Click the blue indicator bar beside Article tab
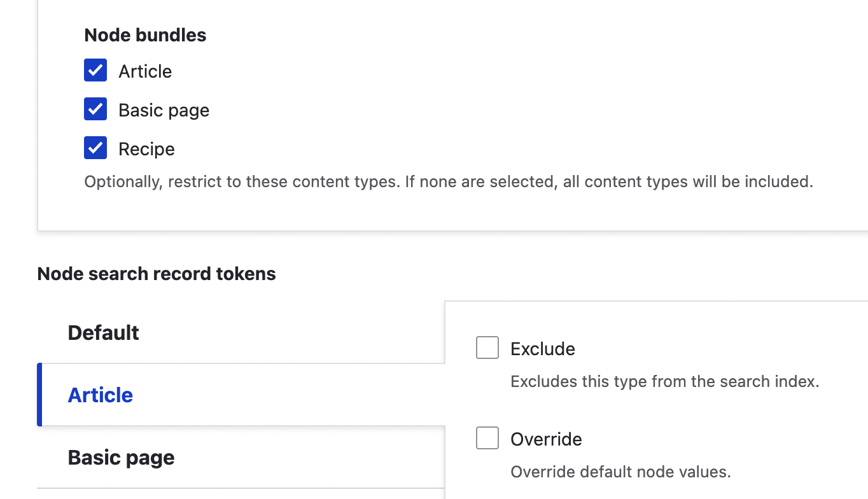The image size is (868, 499). (x=39, y=395)
